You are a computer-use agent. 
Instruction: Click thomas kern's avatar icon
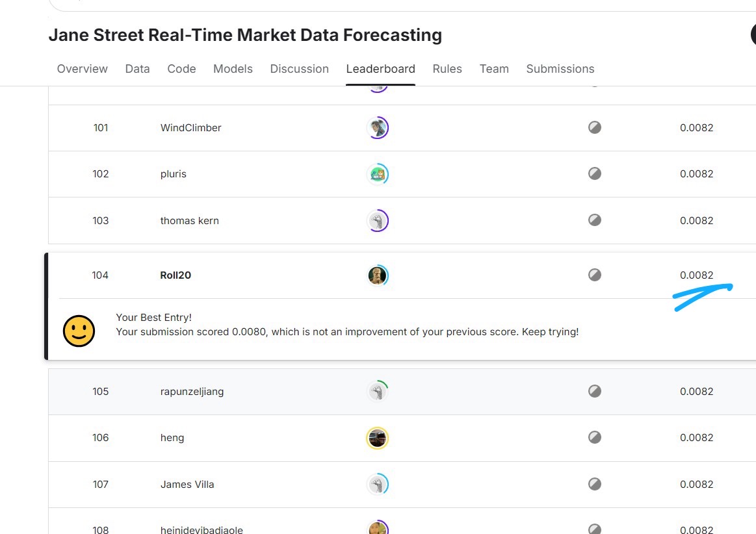pos(377,221)
